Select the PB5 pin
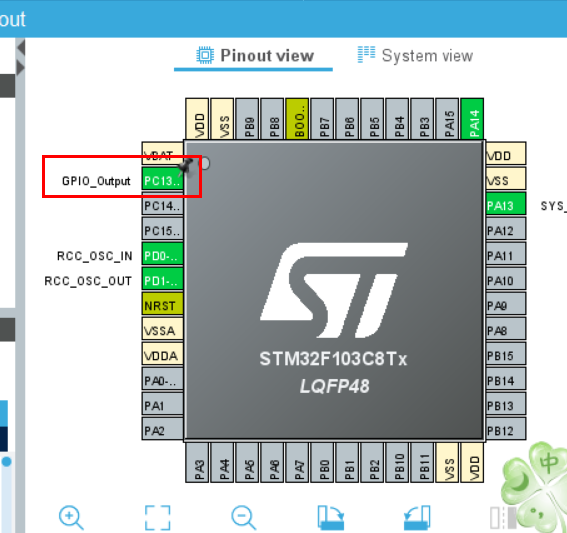The height and width of the screenshot is (533, 567). (x=372, y=119)
